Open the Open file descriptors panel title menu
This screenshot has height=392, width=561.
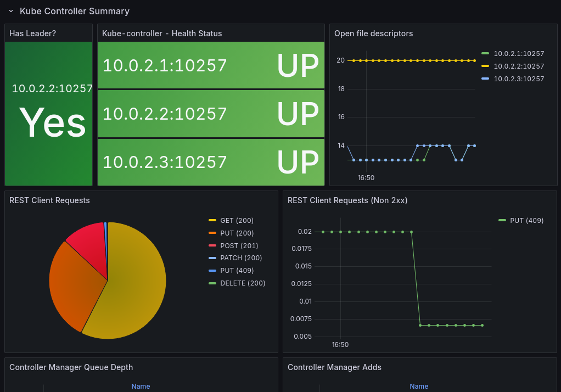(x=373, y=33)
